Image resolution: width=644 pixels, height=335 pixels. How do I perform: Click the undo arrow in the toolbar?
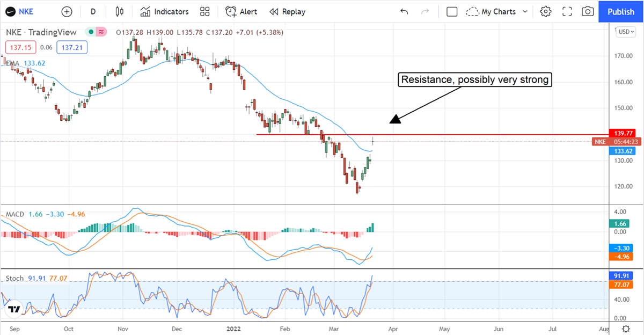(x=404, y=11)
